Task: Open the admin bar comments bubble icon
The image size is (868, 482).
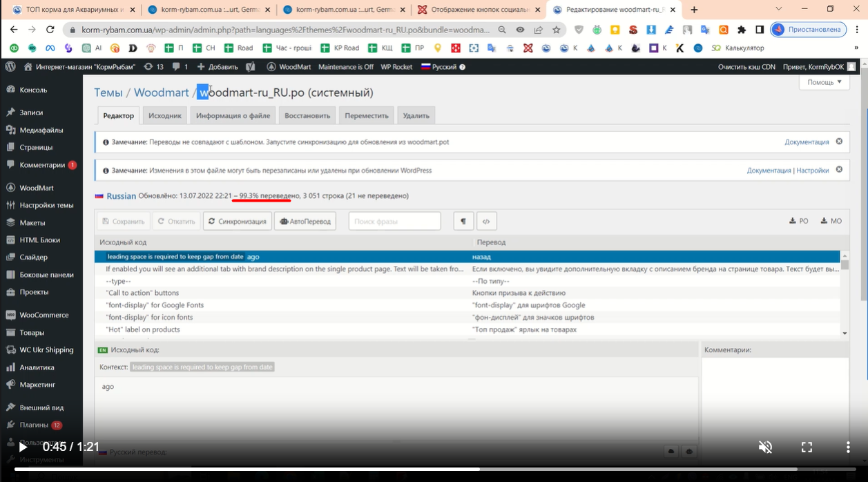Action: (180, 67)
